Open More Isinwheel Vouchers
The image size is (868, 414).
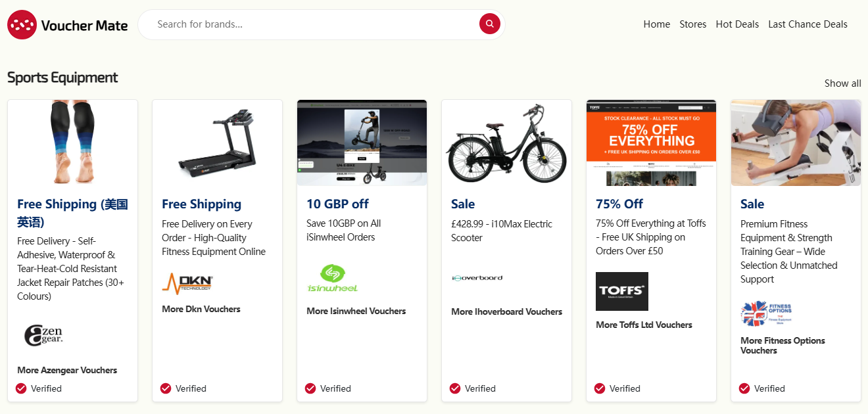(356, 311)
